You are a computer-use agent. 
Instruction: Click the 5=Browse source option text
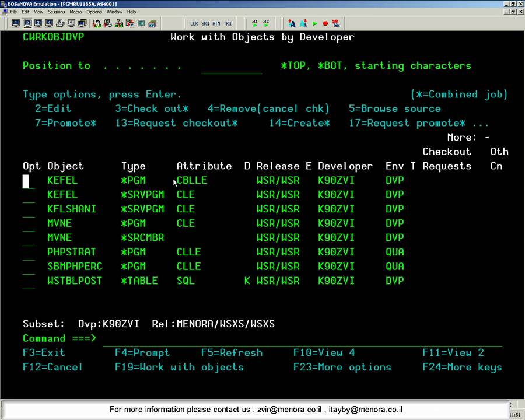(395, 108)
